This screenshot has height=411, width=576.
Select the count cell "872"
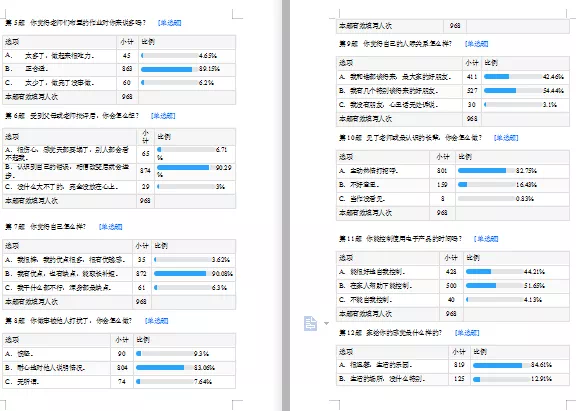tap(141, 274)
